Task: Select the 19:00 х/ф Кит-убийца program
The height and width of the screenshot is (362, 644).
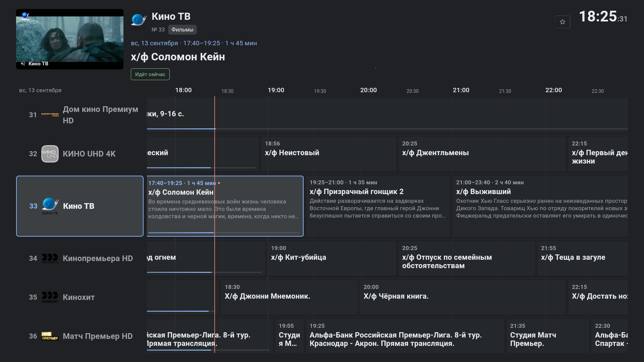Action: coord(332,258)
